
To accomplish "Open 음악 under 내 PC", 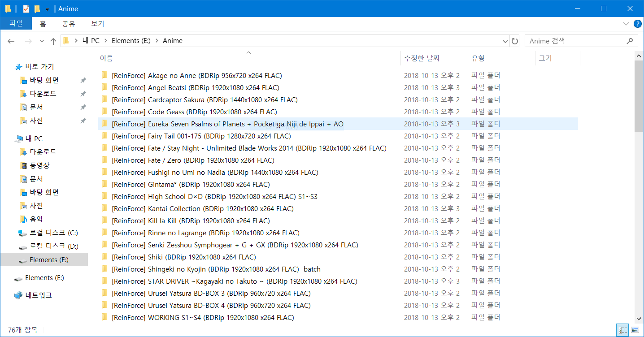I will pos(36,219).
